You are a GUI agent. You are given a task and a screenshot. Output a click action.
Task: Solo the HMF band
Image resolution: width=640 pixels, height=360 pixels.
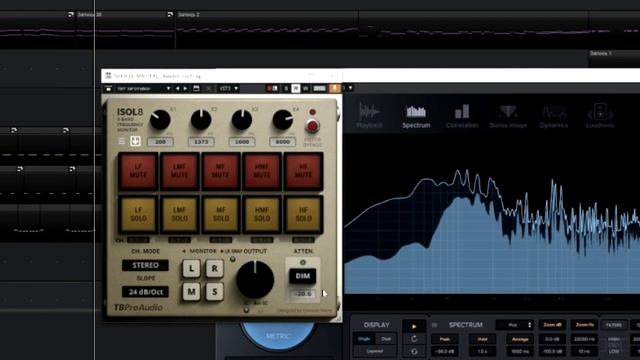262,214
